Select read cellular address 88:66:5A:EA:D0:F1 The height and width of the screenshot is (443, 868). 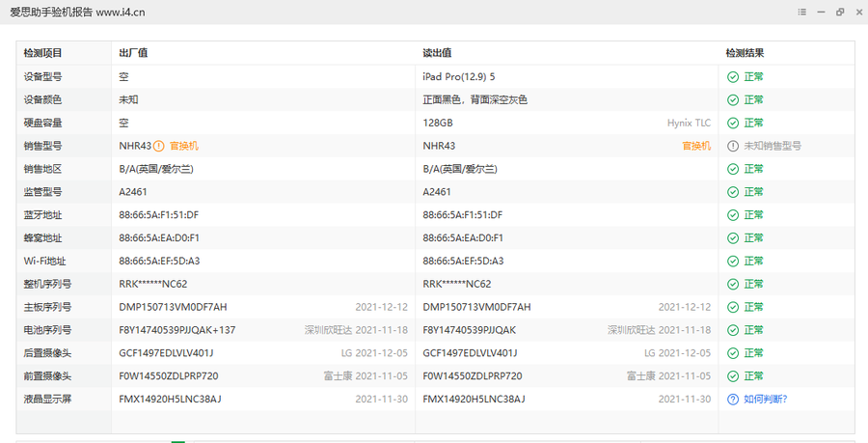pyautogui.click(x=463, y=238)
